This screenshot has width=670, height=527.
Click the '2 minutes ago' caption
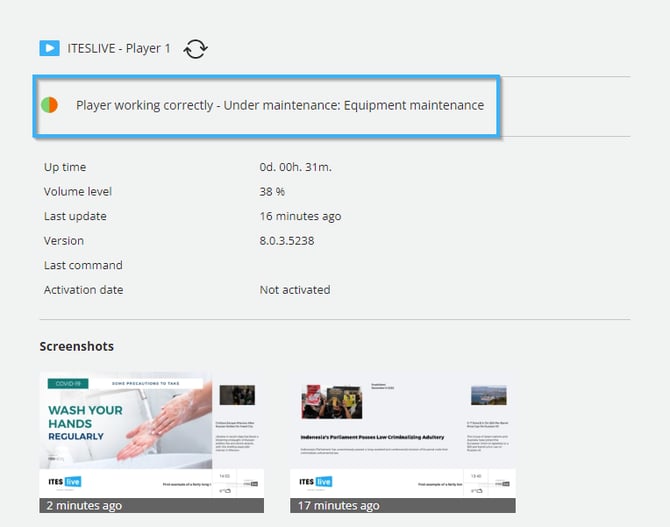(x=84, y=506)
